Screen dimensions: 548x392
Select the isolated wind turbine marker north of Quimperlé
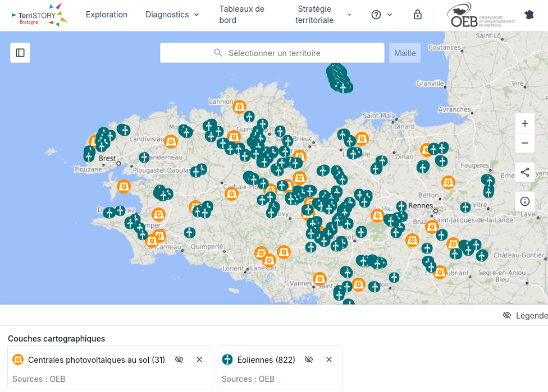click(189, 233)
